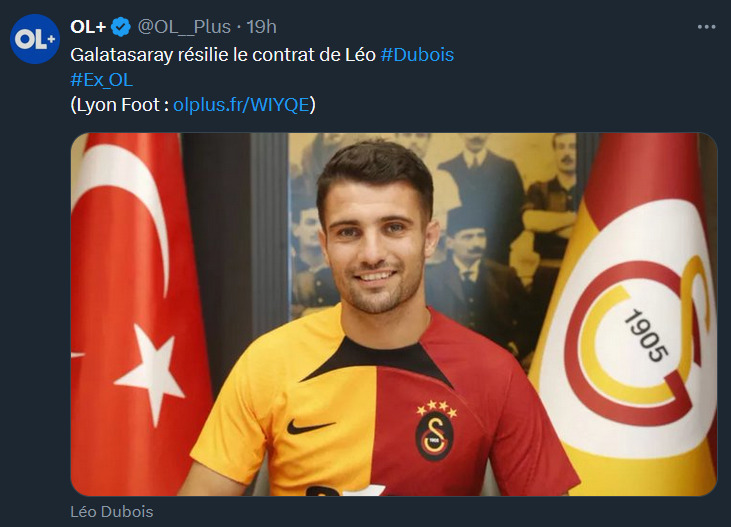Click the Galatasaray crest on the jersey
The image size is (731, 527).
coord(434,437)
